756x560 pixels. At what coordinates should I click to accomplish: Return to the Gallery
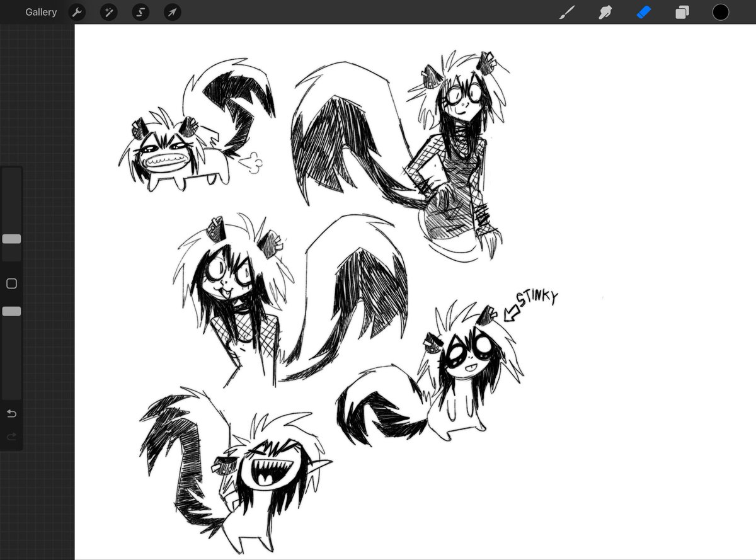pos(41,12)
